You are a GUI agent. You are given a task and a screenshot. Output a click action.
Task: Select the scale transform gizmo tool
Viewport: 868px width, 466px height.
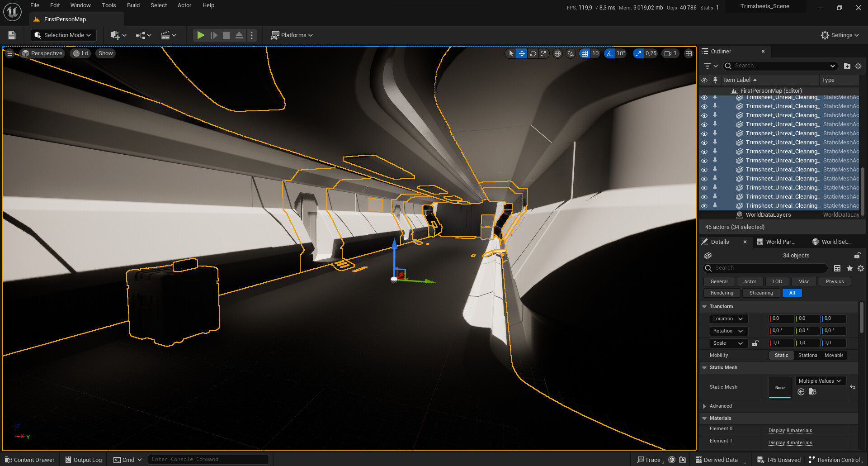tap(544, 53)
